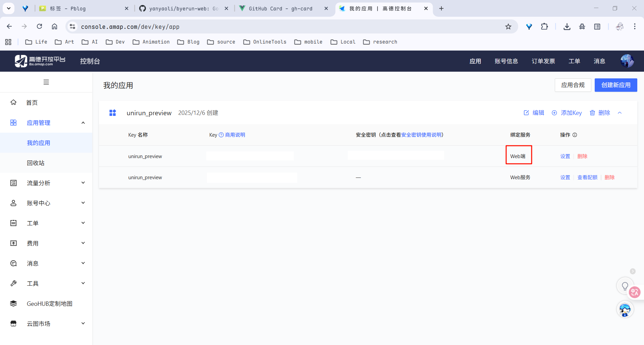Click the 创建新应用 button

click(615, 85)
